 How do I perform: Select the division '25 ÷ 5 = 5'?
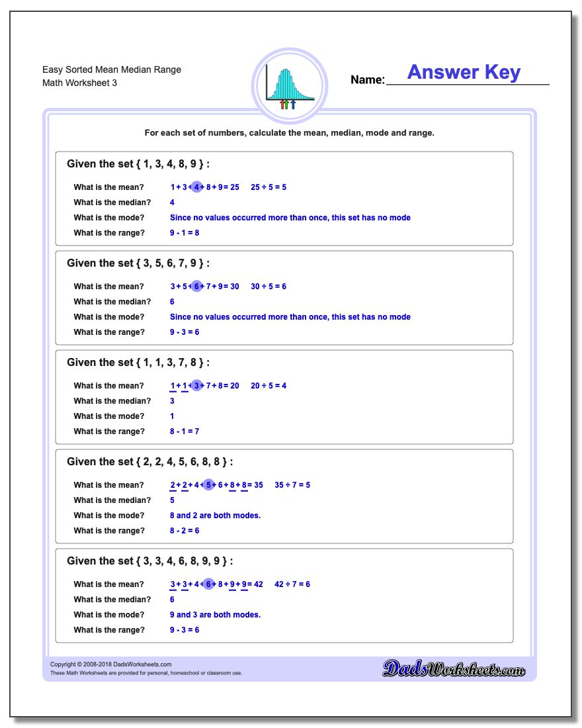269,187
